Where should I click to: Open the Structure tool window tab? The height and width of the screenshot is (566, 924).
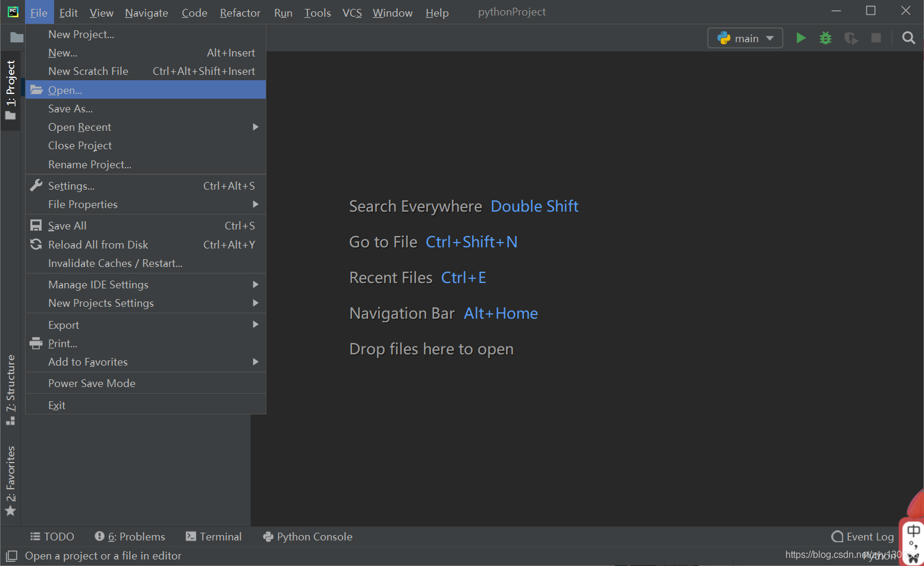(x=11, y=389)
